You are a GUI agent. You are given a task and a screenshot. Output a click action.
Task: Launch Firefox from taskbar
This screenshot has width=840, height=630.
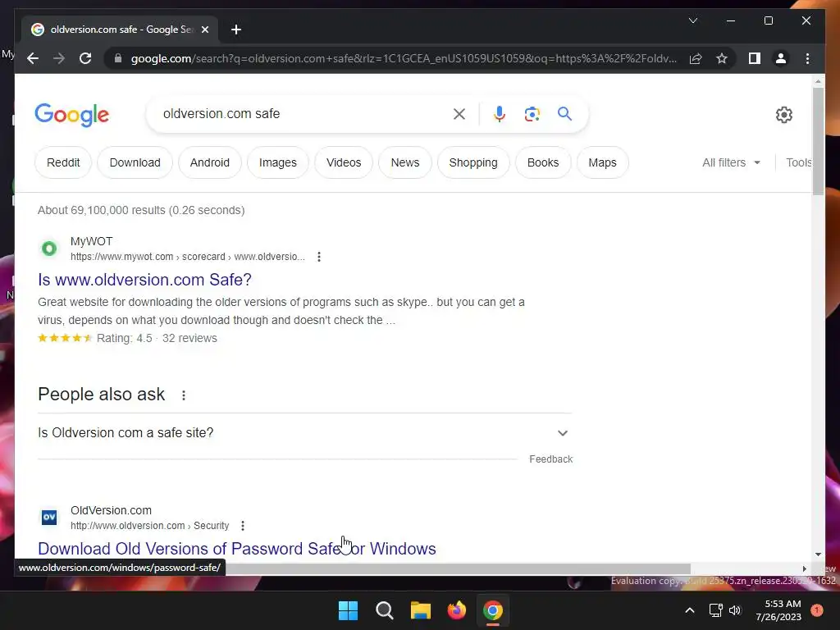[x=456, y=610]
